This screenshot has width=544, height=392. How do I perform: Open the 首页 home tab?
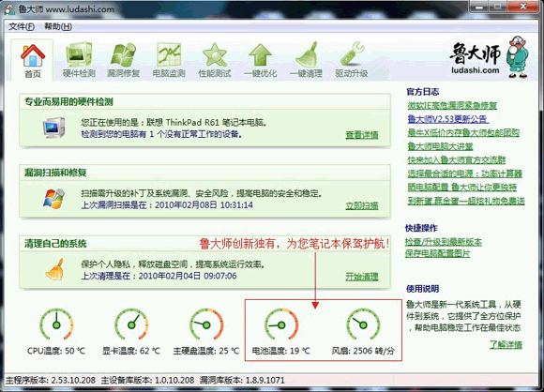32,60
